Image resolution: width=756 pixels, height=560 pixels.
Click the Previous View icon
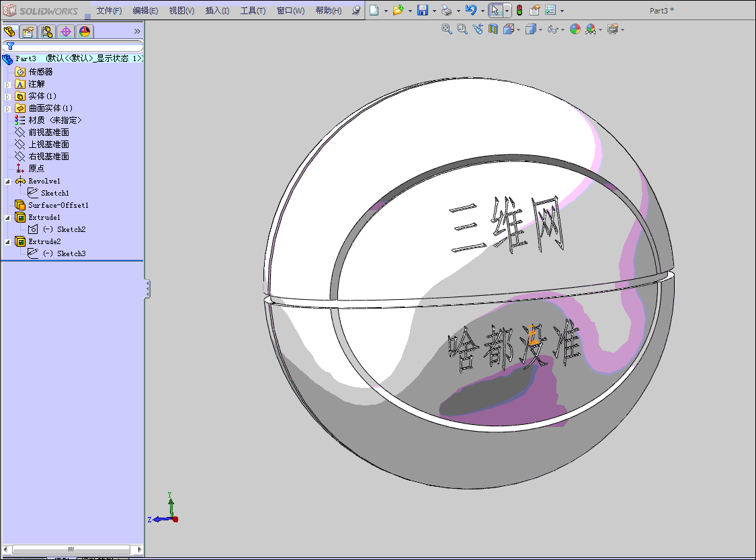coord(478,30)
